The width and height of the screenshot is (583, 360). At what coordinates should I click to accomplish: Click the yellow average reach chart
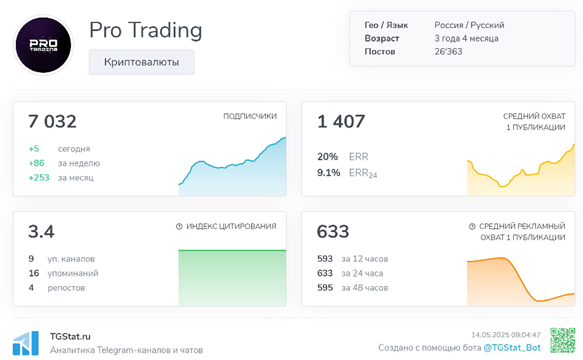pyautogui.click(x=521, y=170)
